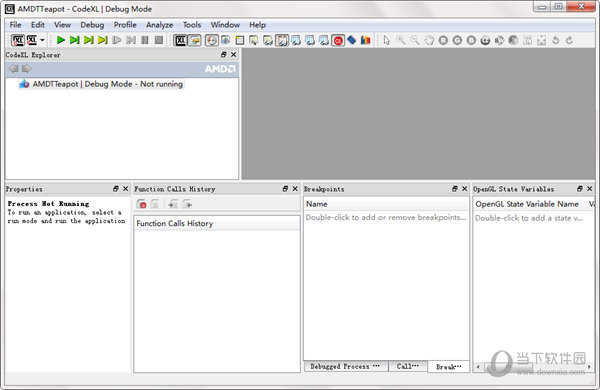Click the previous marker icon in Function Calls History
The height and width of the screenshot is (390, 600).
pyautogui.click(x=173, y=204)
